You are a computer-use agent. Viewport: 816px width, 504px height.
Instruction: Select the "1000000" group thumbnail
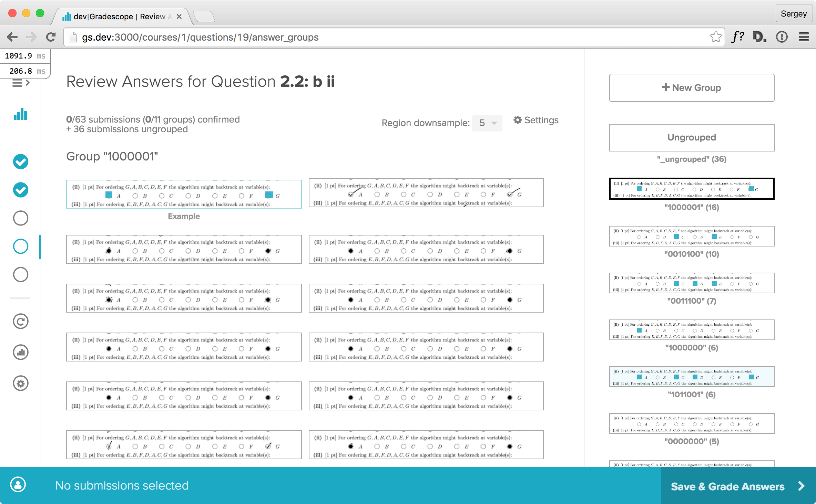(692, 330)
